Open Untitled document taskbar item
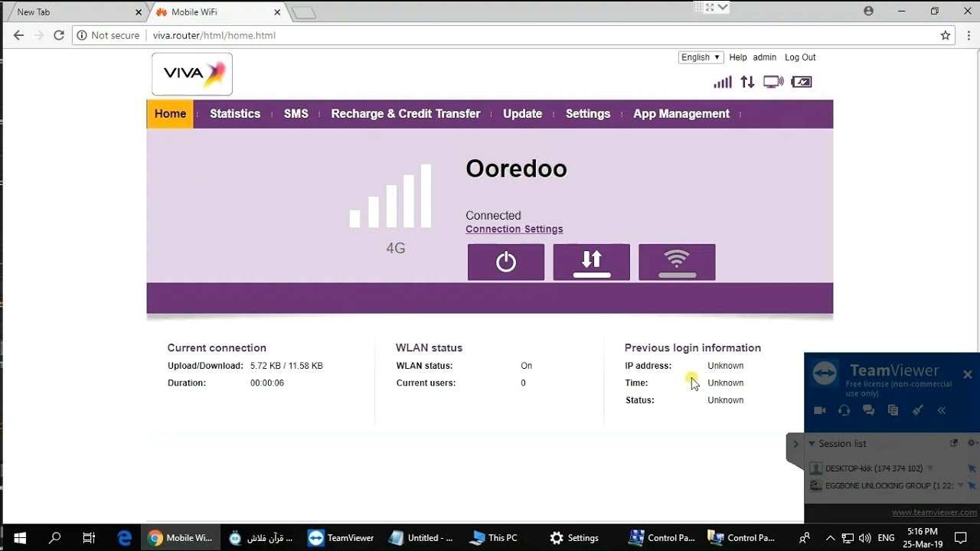Viewport: 980px width, 551px height. pos(421,538)
